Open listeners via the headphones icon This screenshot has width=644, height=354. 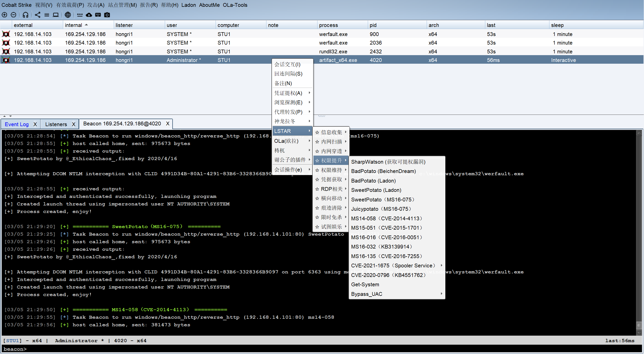25,15
